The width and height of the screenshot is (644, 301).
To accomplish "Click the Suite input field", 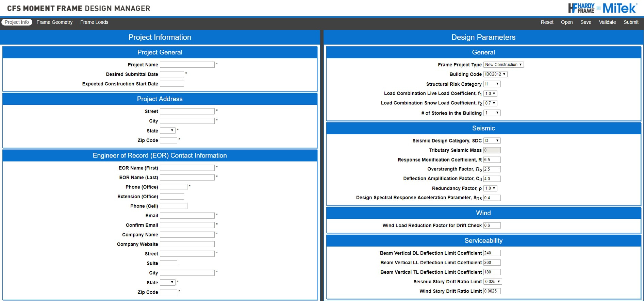I will pyautogui.click(x=168, y=263).
